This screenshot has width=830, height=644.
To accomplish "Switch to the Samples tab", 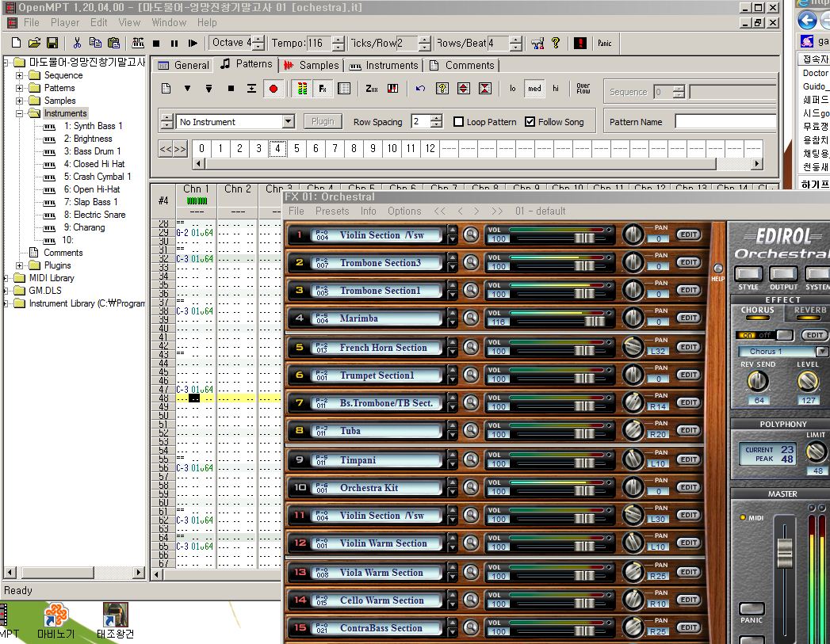I will click(312, 65).
